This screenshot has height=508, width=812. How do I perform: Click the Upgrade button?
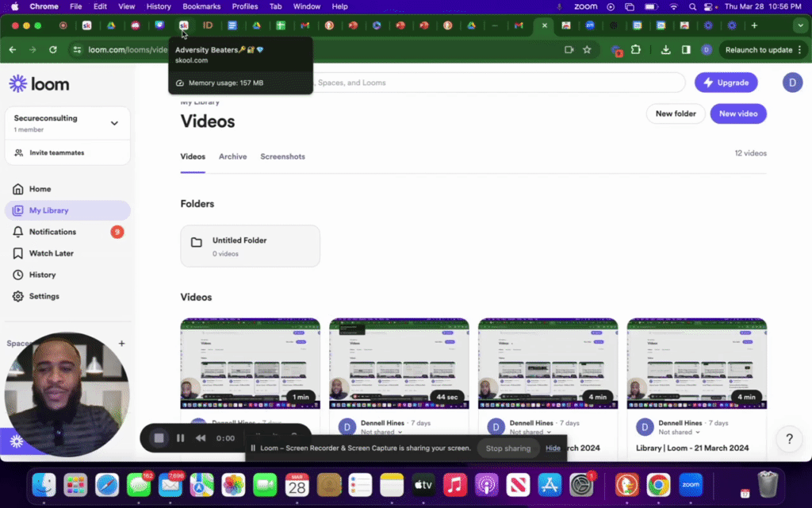click(726, 83)
